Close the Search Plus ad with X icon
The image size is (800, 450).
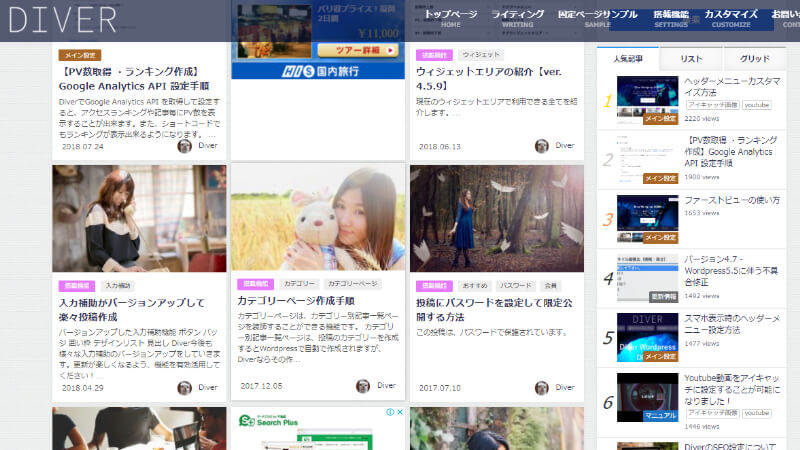coord(400,412)
